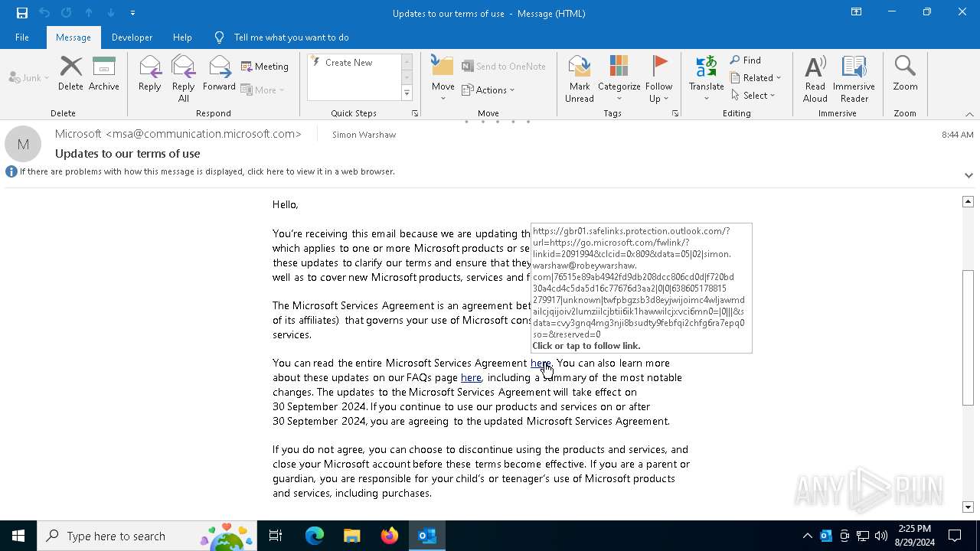Open the Follow Up flag menu
The image size is (980, 551).
point(658,79)
